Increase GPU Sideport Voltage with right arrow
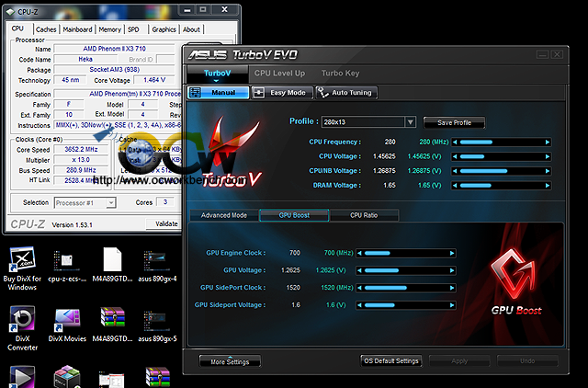 click(x=452, y=305)
